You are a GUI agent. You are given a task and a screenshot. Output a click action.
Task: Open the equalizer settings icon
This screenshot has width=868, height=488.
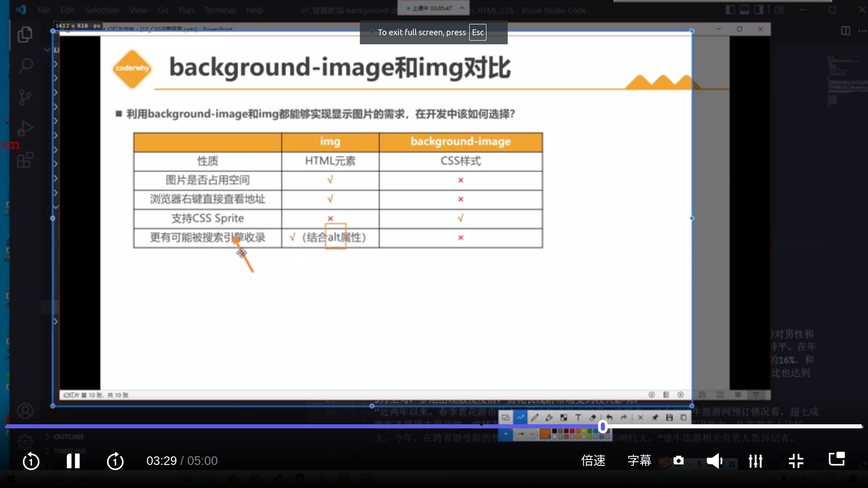(755, 461)
